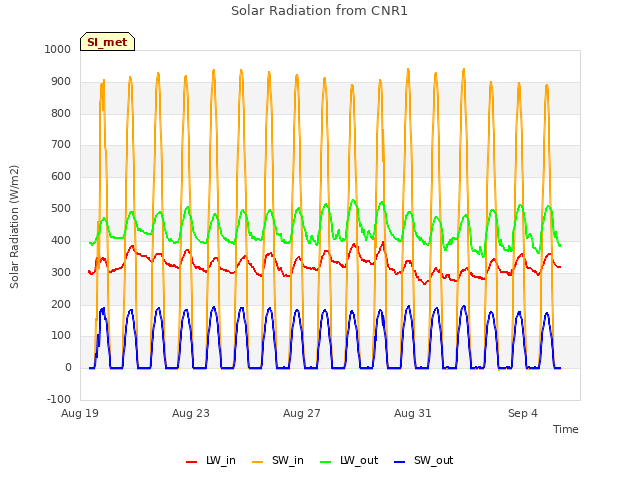The width and height of the screenshot is (640, 480).
Task: Click the SI_met annotation label
Action: click(107, 42)
